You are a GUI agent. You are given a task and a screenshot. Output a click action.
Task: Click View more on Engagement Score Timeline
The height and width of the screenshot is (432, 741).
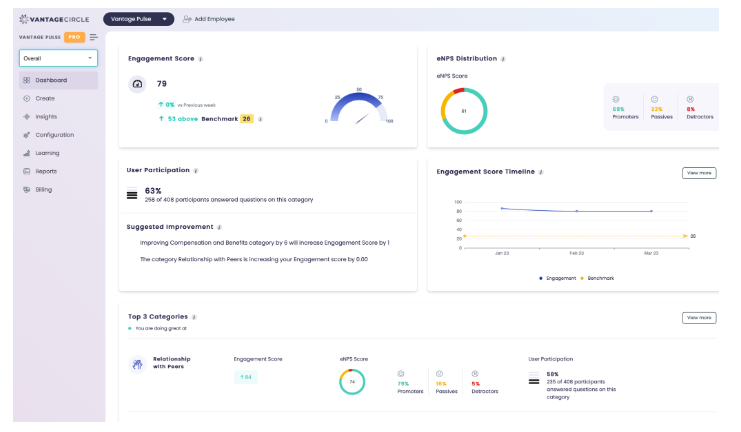(699, 173)
